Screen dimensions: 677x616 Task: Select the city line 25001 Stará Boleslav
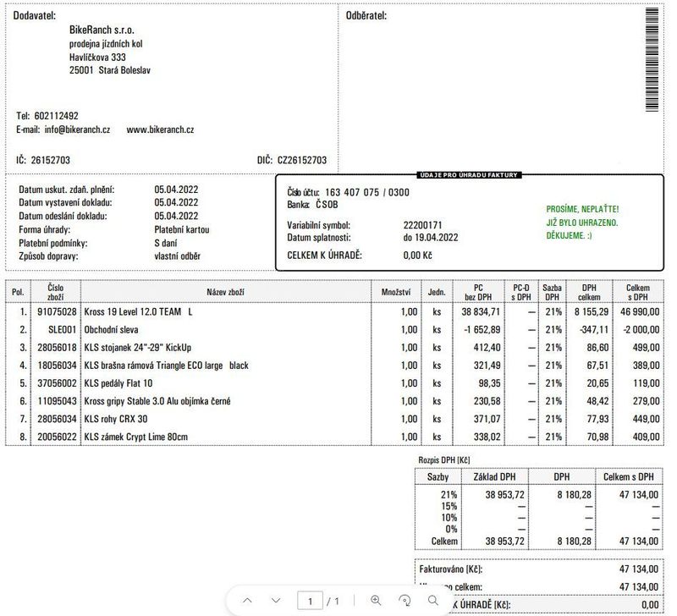[110, 70]
